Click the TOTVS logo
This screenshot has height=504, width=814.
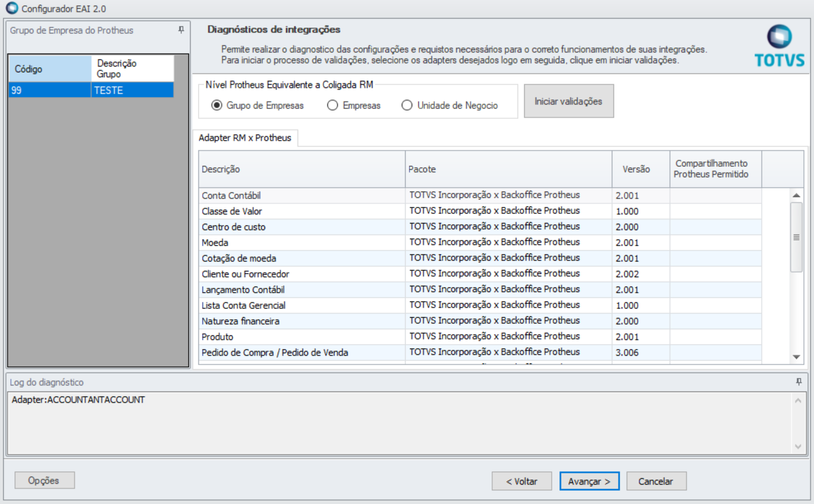[x=779, y=46]
